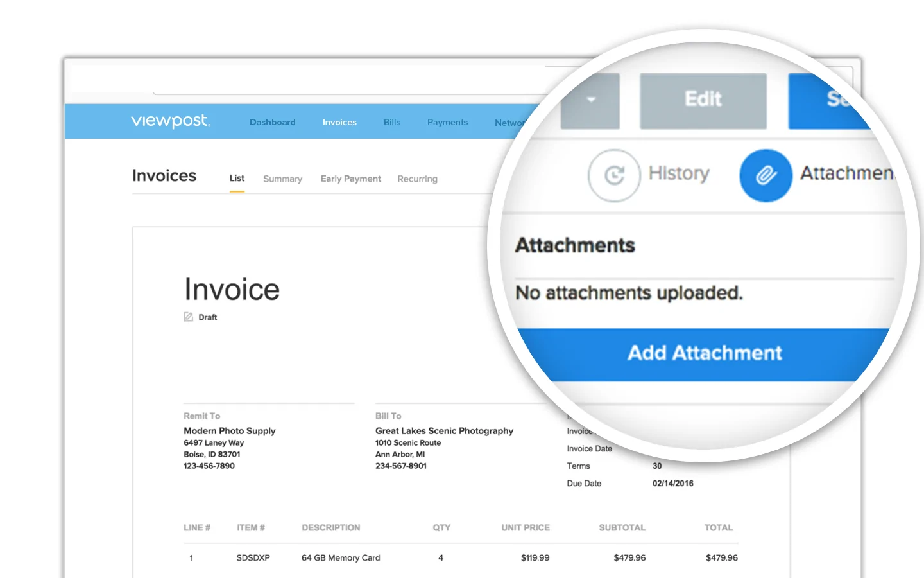Open the Recurring tab
This screenshot has width=924, height=578.
(417, 179)
